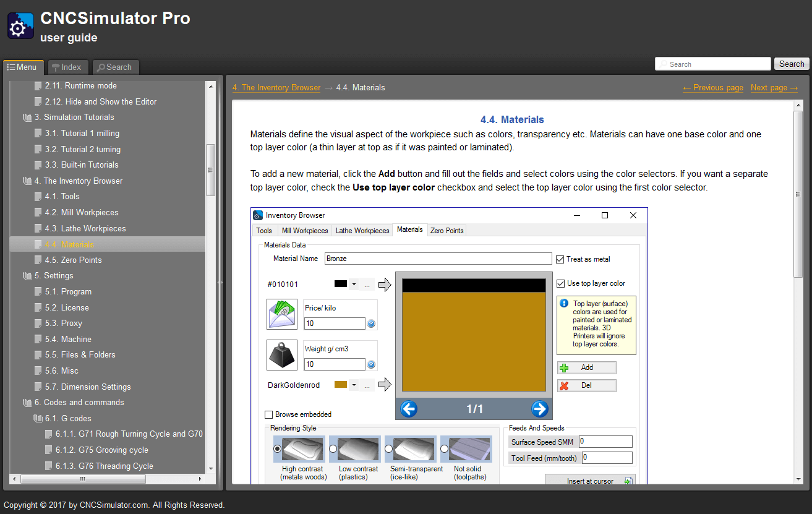Click sidebar vertical scrollbar down arrow
This screenshot has width=812, height=514.
211,468
